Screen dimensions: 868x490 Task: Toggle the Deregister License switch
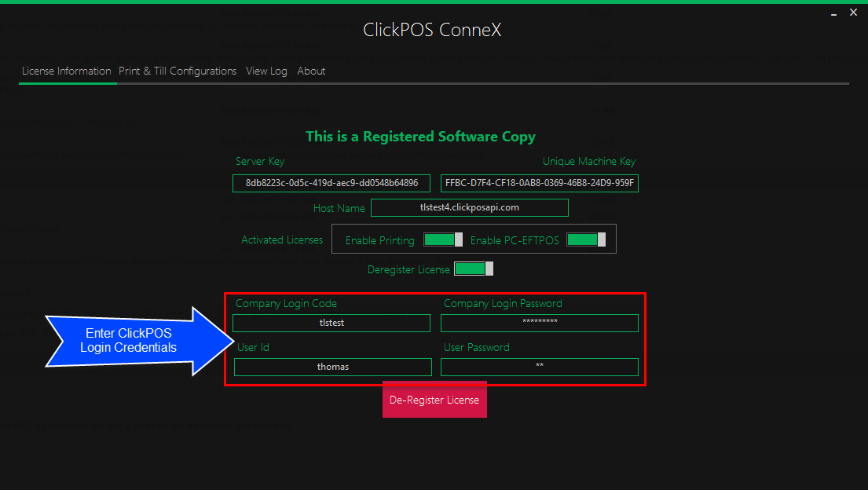click(x=474, y=269)
